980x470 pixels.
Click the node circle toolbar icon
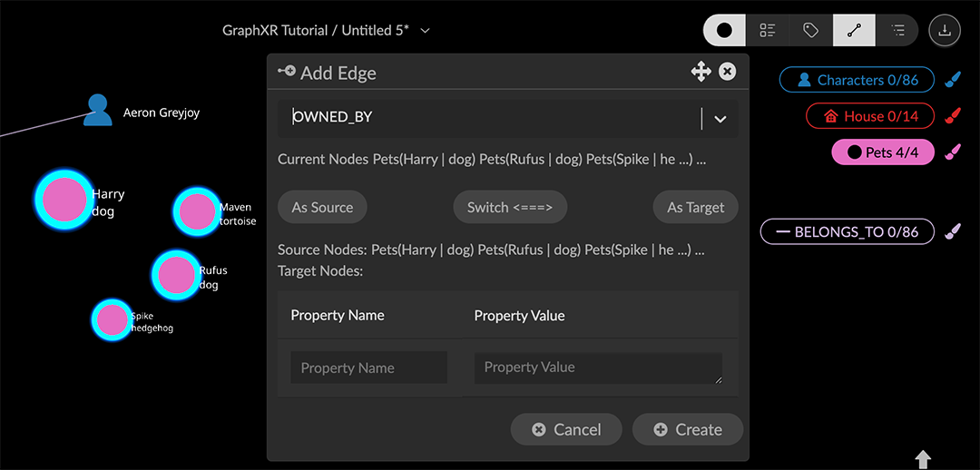724,30
